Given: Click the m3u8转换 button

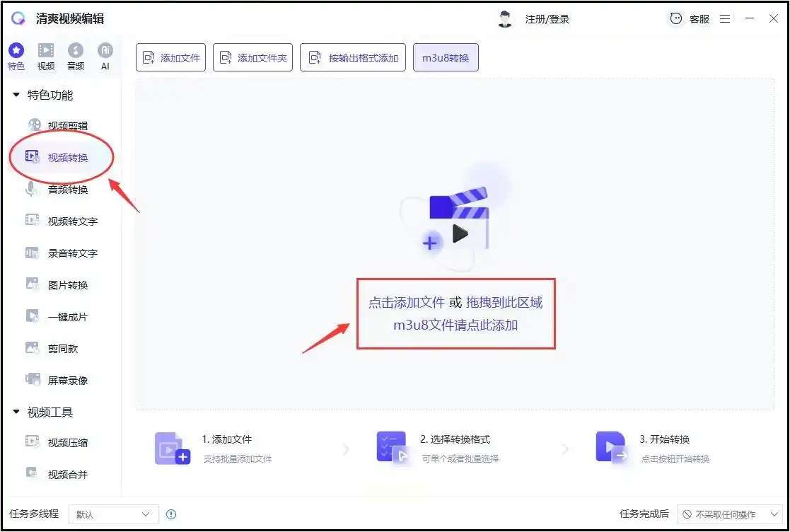Looking at the screenshot, I should tap(446, 57).
